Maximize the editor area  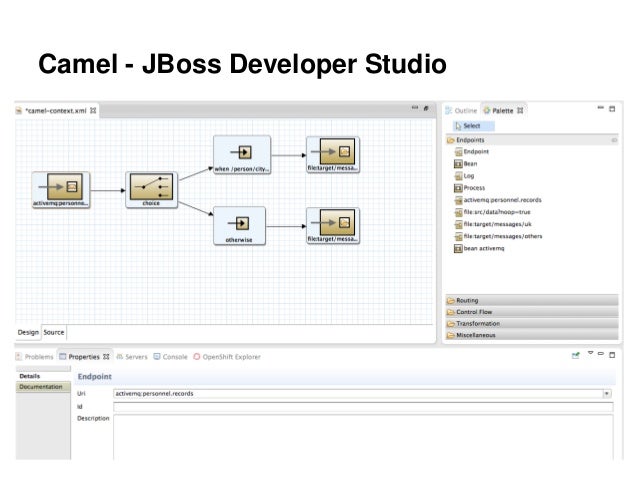[426, 108]
